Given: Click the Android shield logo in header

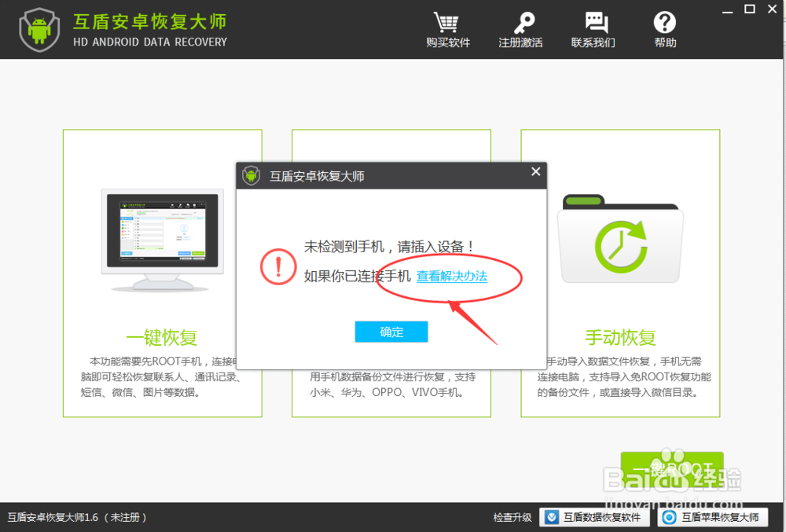Looking at the screenshot, I should click(x=39, y=30).
